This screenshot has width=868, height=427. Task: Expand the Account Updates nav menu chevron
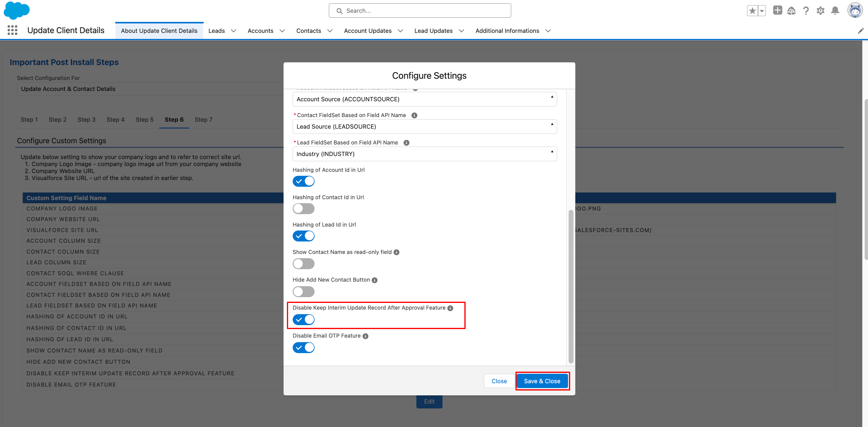pos(400,31)
